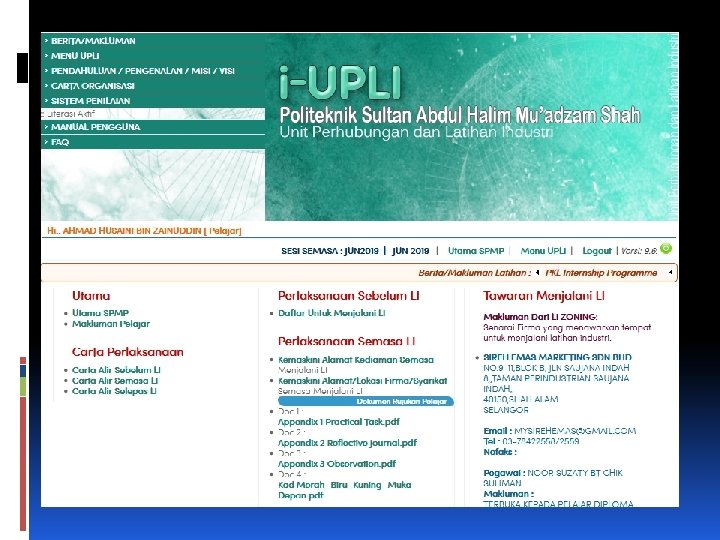Open the MENU UPLI sidebar item

click(x=75, y=56)
